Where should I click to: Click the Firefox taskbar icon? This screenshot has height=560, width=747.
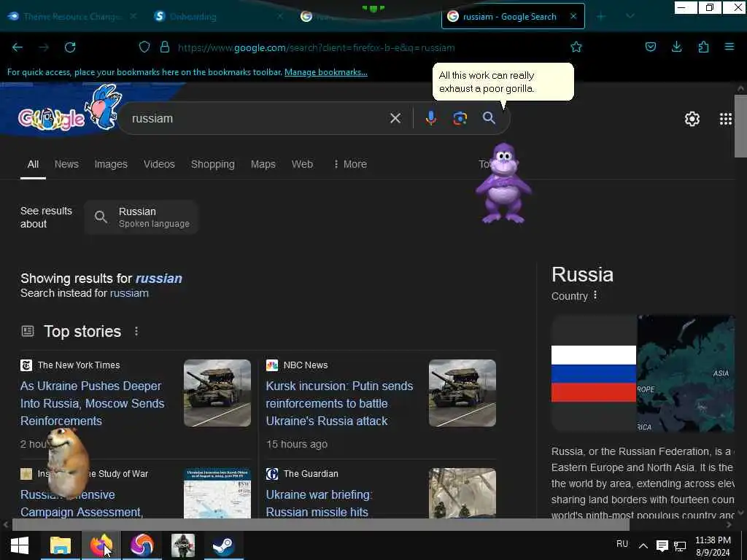tap(101, 545)
